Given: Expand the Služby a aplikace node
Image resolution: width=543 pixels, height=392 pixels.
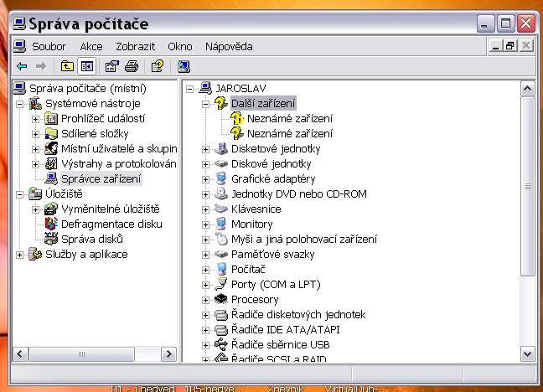Looking at the screenshot, I should (x=20, y=255).
